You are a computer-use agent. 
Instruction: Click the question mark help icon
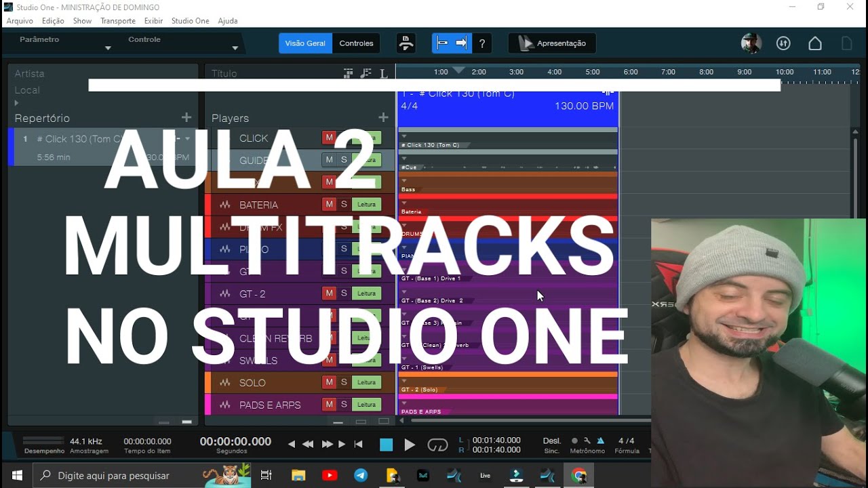point(481,43)
